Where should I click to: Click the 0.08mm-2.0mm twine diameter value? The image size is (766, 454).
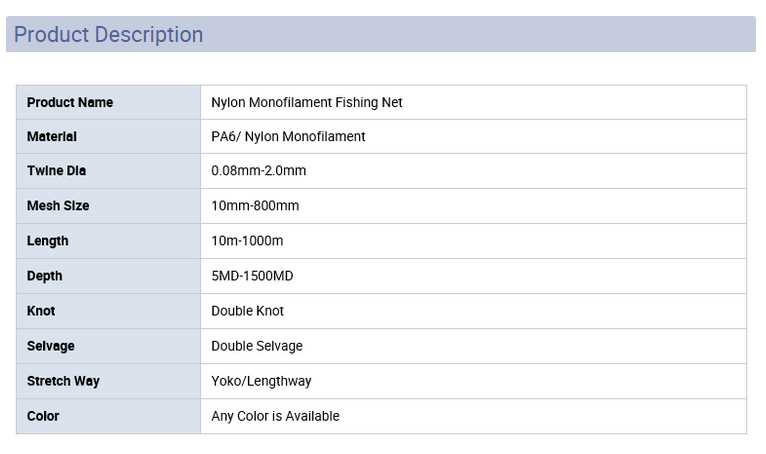[x=258, y=171]
